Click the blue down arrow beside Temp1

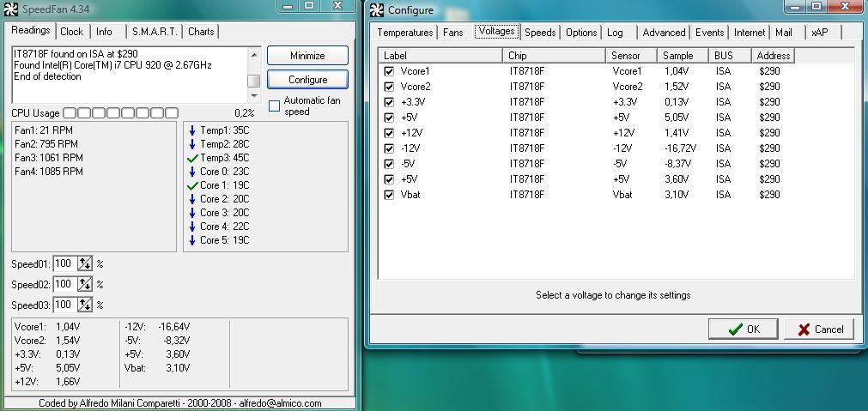[192, 131]
